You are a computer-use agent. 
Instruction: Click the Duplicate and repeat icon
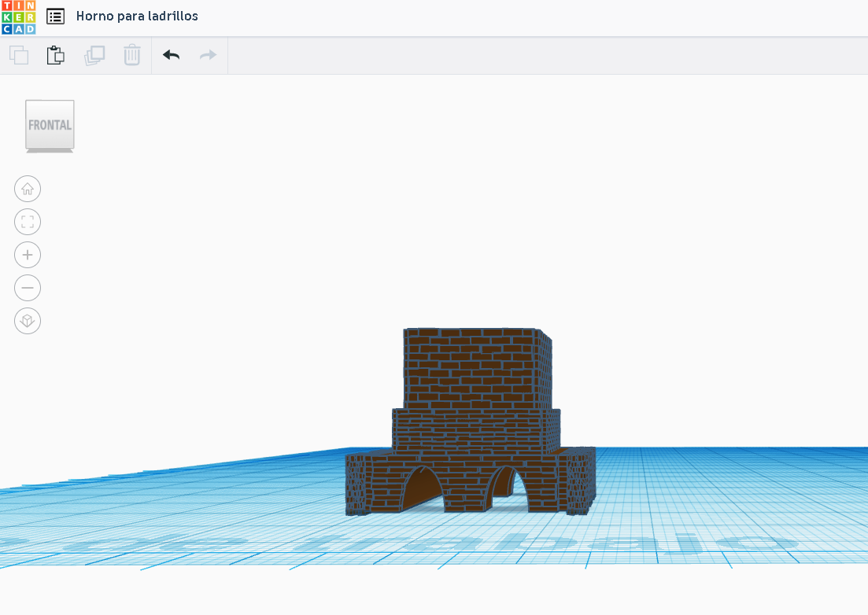[94, 55]
